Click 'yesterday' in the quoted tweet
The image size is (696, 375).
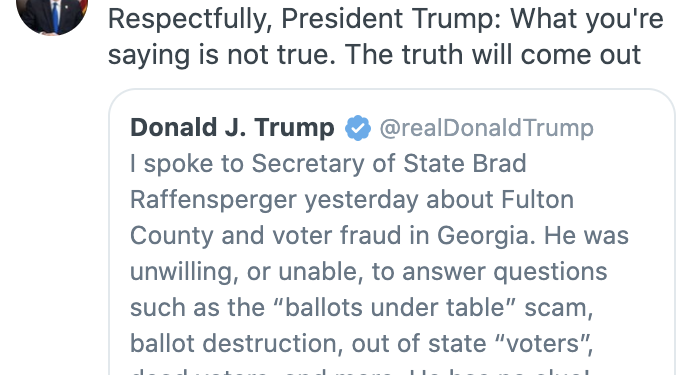361,200
